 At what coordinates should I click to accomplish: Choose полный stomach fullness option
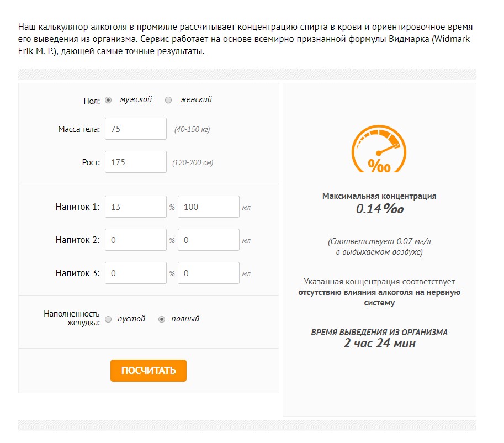162,319
